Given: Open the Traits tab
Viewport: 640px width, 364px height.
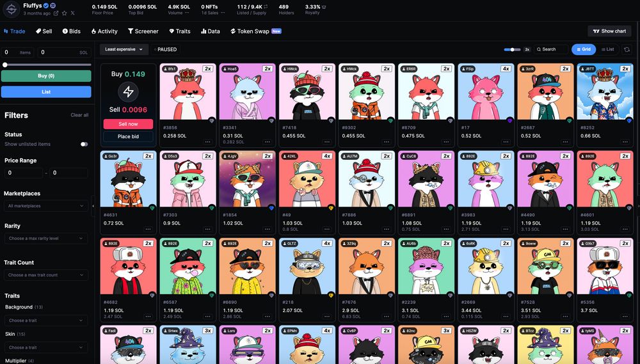Looking at the screenshot, I should click(180, 31).
